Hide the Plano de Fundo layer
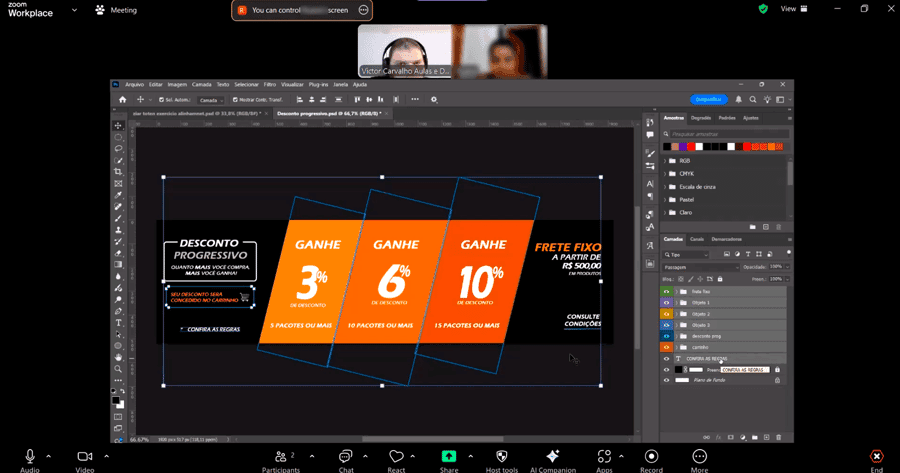Screen dimensions: 900x473 [x=666, y=380]
